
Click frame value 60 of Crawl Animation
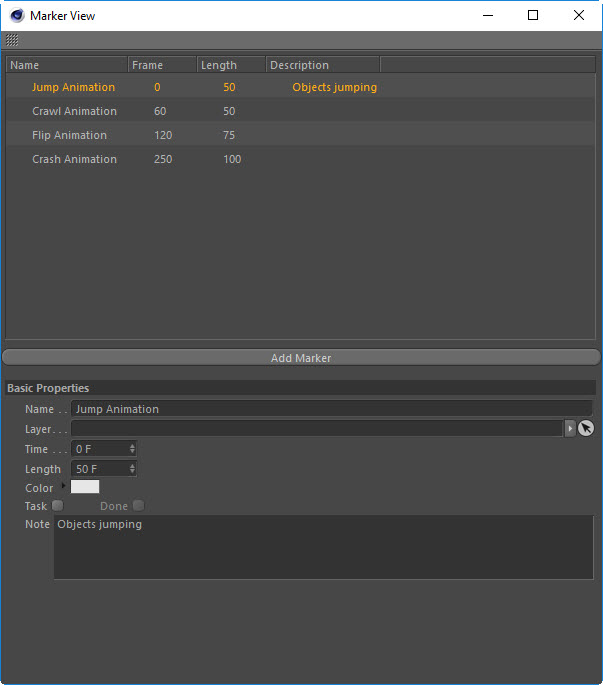coord(160,111)
